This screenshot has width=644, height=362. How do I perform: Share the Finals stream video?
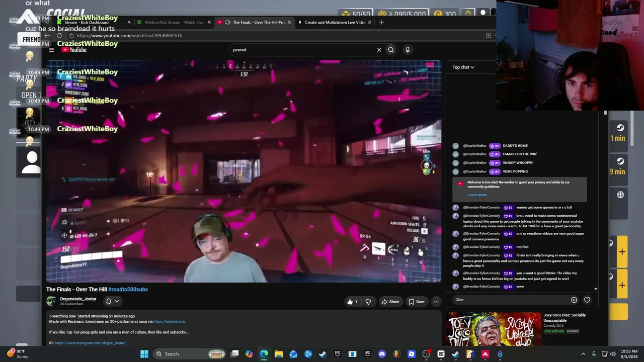click(390, 302)
